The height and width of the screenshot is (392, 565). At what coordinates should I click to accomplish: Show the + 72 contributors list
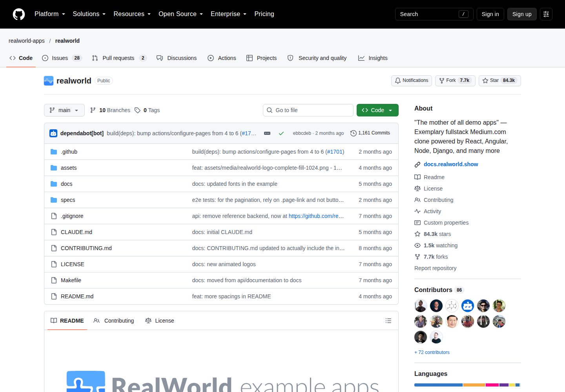point(432,352)
